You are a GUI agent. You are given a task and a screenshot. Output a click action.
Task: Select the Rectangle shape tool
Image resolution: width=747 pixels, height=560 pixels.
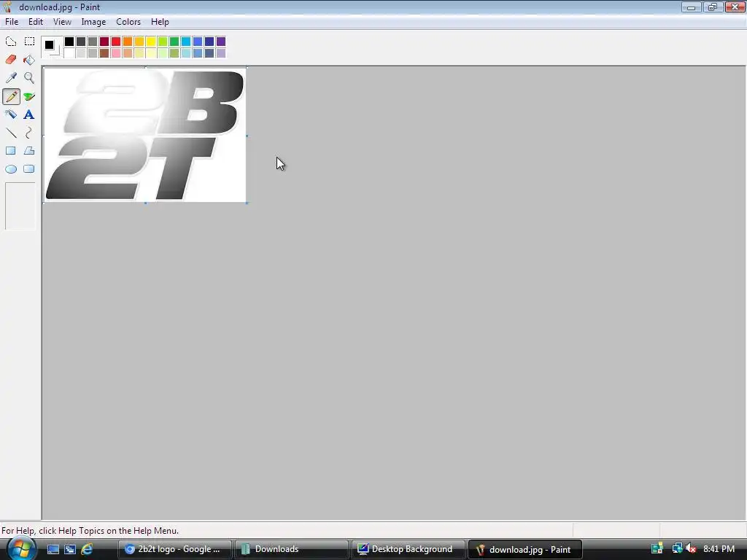[11, 151]
